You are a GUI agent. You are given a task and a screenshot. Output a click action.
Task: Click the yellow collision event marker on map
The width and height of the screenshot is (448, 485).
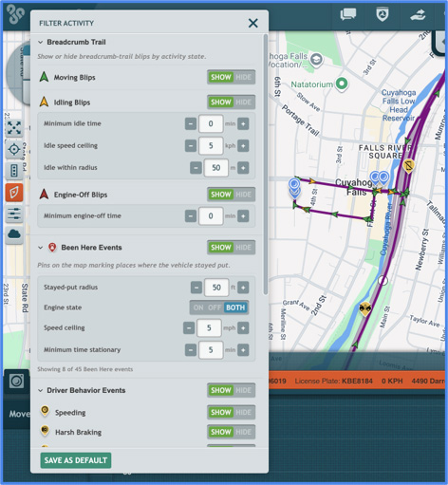pos(365,308)
